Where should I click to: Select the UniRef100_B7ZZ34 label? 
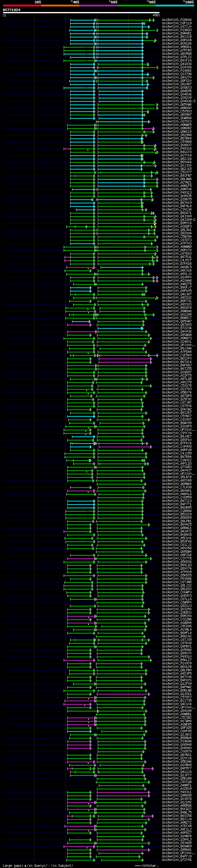177,328
